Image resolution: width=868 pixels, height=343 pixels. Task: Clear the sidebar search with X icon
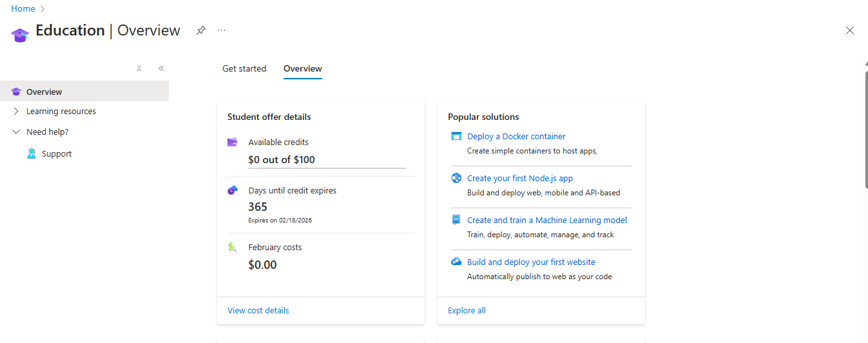pyautogui.click(x=139, y=68)
